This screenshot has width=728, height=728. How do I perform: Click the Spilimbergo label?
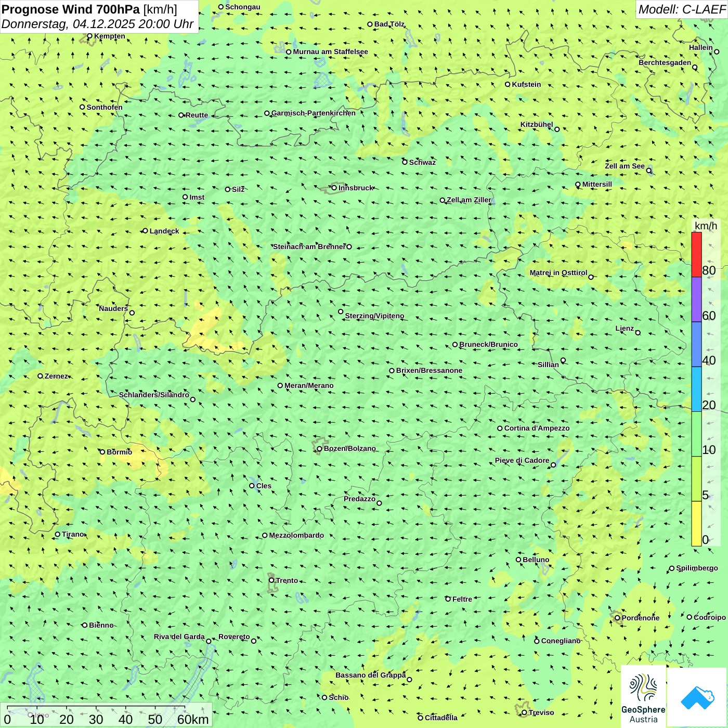[x=697, y=568]
